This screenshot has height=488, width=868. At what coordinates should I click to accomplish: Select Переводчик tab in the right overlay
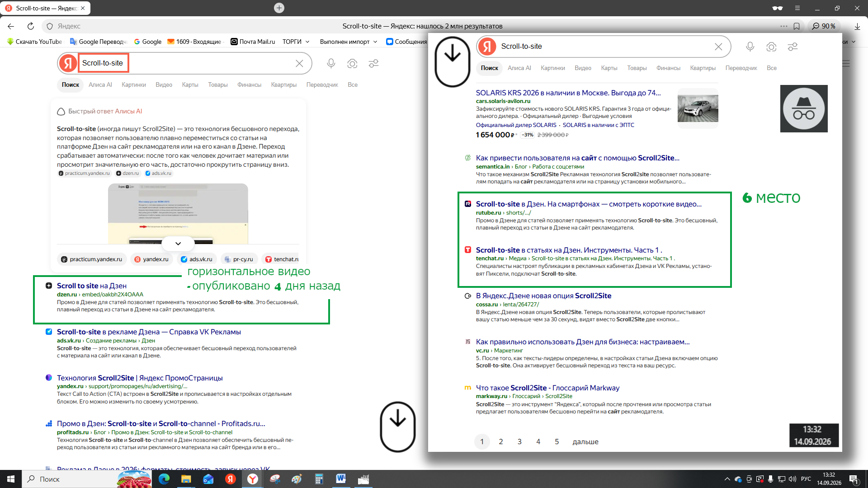click(x=741, y=68)
